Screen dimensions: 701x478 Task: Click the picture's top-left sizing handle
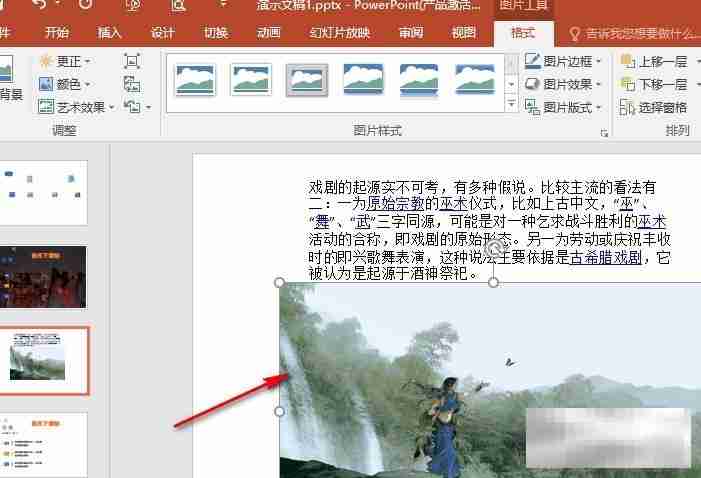279,283
